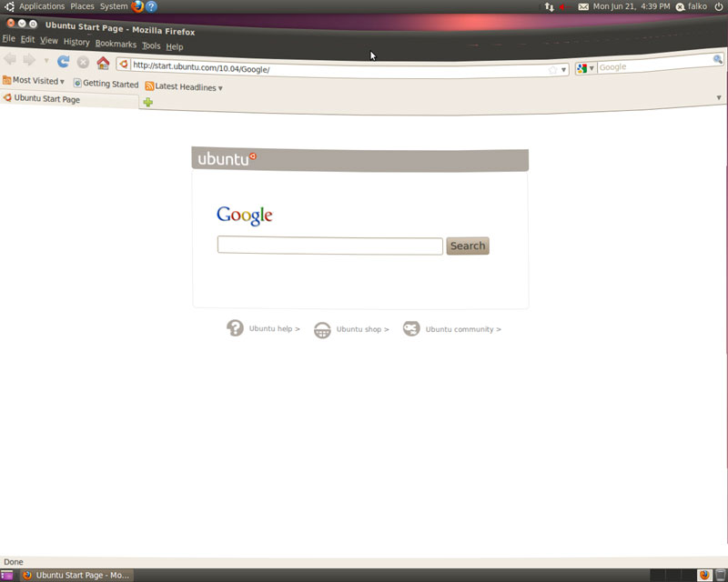Bookmark this page with the star icon
728x582 pixels.
click(x=552, y=70)
